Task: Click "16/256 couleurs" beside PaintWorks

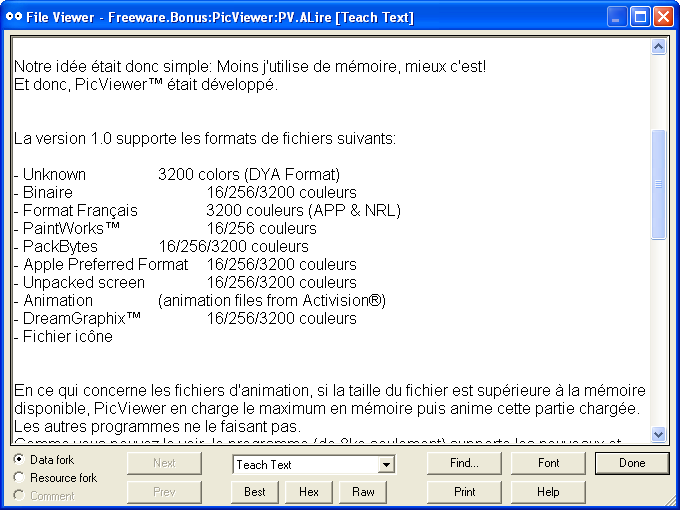Action: pyautogui.click(x=262, y=228)
